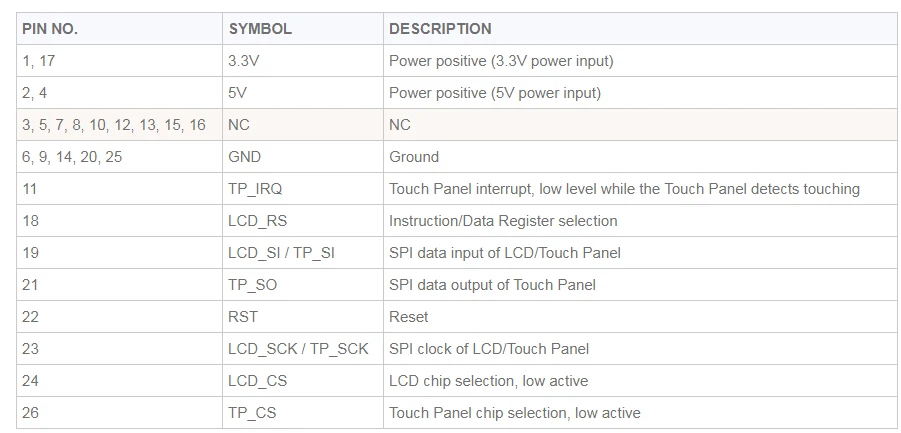901x433 pixels.
Task: Select the TP_CS symbol cell
Action: point(303,413)
